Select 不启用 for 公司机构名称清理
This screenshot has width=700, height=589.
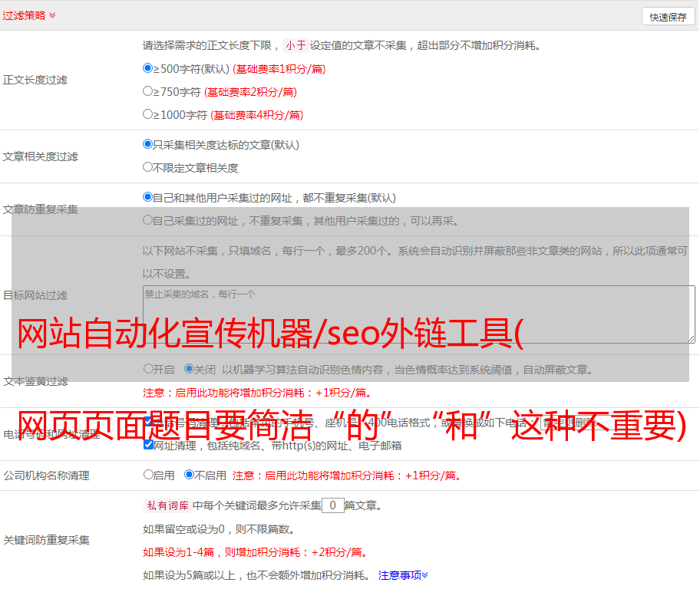pos(189,475)
